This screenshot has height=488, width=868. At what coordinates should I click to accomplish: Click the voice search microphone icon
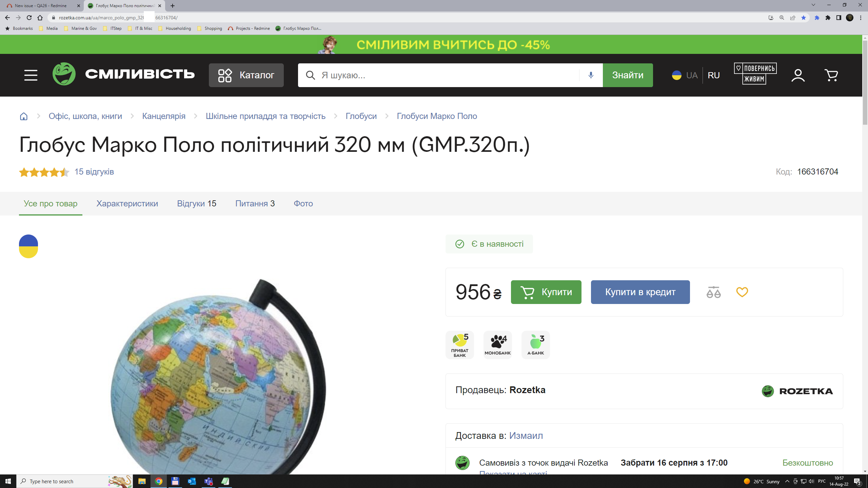591,75
